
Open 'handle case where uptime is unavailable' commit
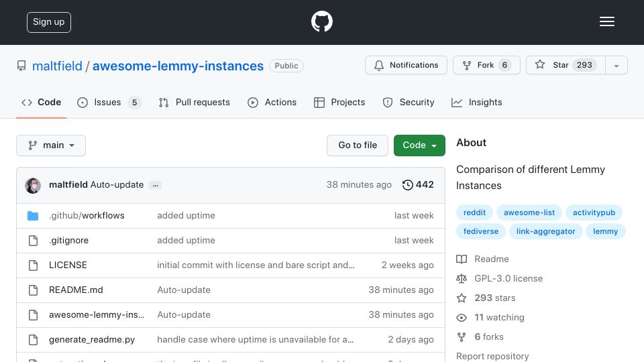tap(255, 339)
